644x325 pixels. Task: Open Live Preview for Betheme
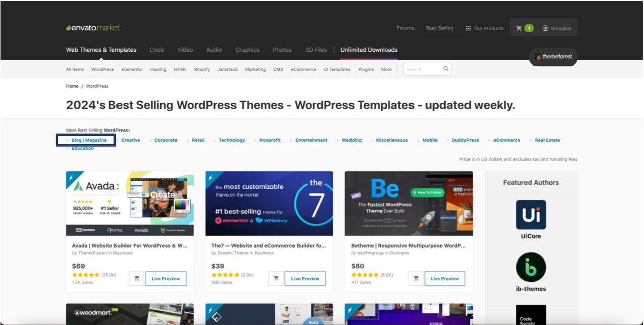445,279
